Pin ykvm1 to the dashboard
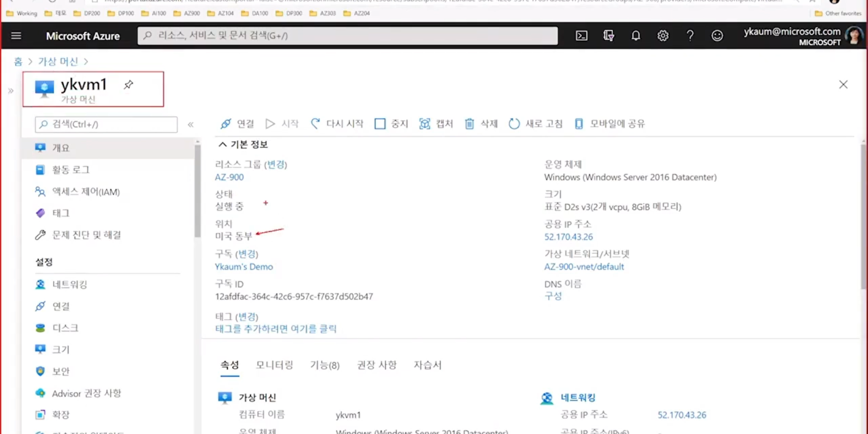The height and width of the screenshot is (434, 868). click(128, 85)
